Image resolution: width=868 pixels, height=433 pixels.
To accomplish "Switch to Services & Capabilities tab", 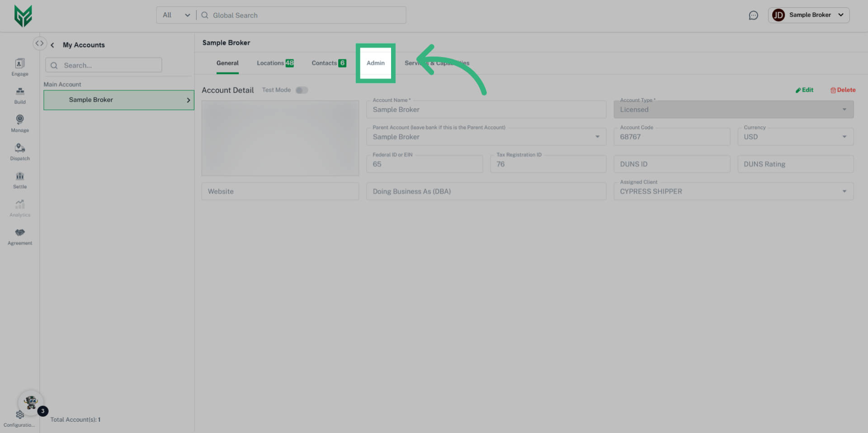I will tap(437, 63).
